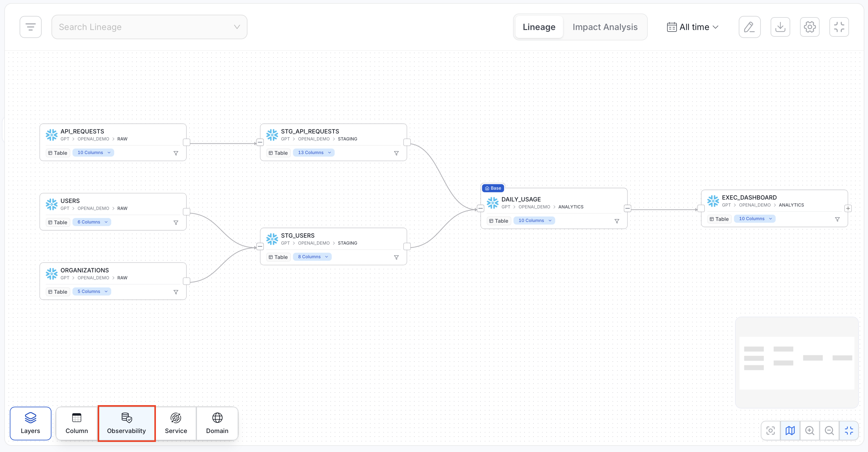Expand downstream of EXEC_DASHBOARD with plus

pos(848,209)
